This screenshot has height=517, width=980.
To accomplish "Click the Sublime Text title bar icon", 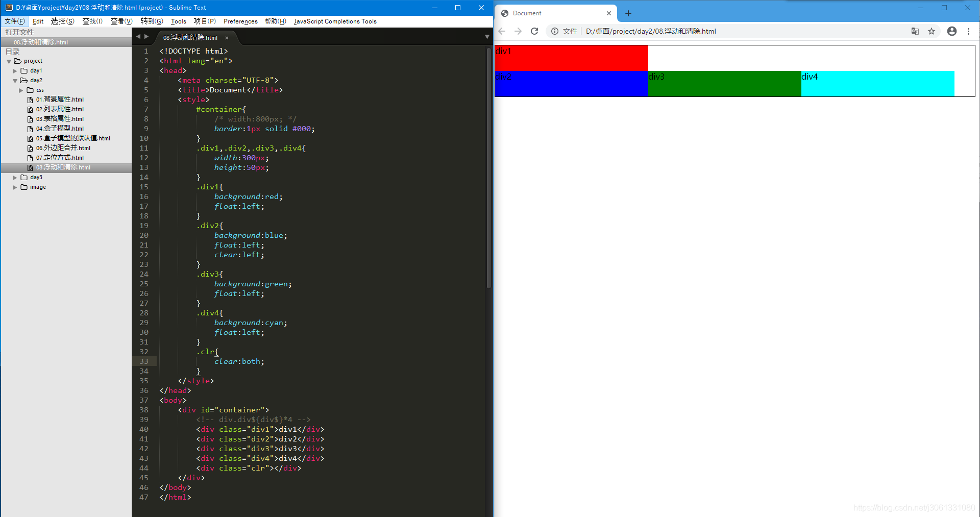I will click(x=9, y=8).
